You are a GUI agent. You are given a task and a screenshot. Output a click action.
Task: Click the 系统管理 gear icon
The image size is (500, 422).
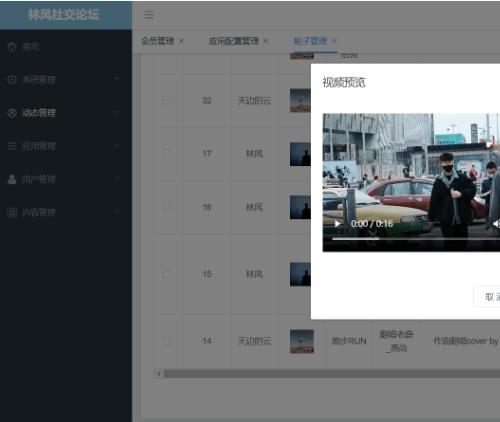point(12,80)
